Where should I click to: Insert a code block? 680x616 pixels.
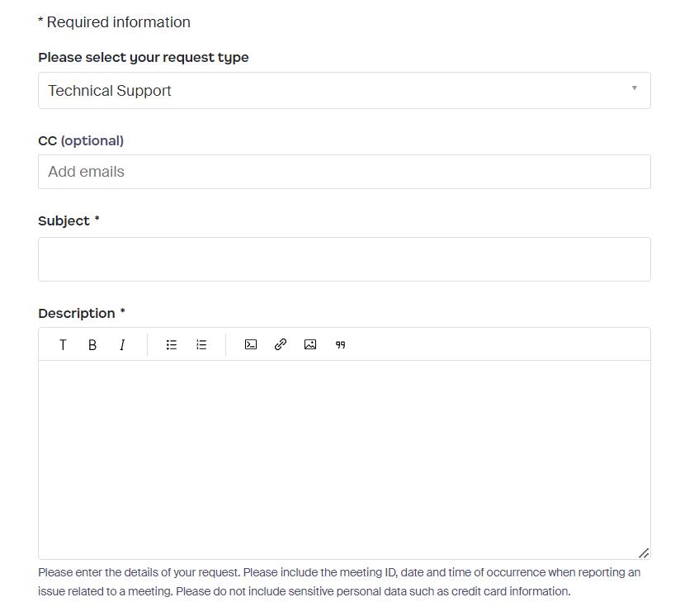click(x=251, y=345)
